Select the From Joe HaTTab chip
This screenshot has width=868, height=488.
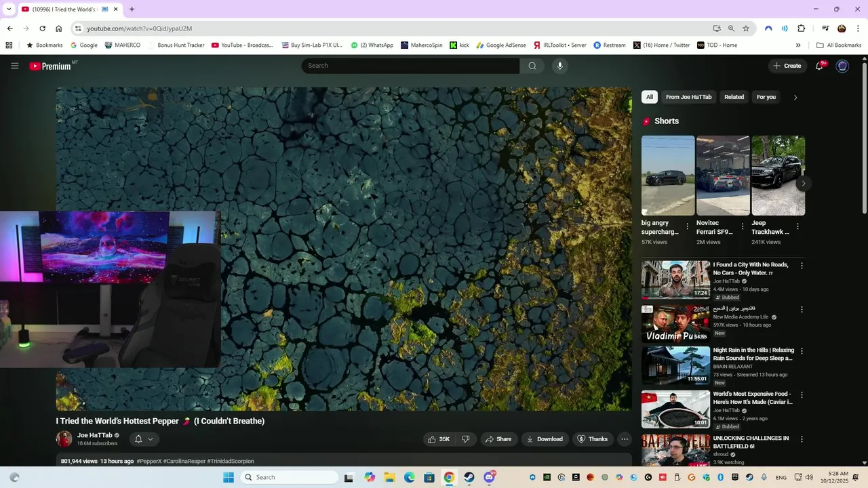(x=688, y=97)
